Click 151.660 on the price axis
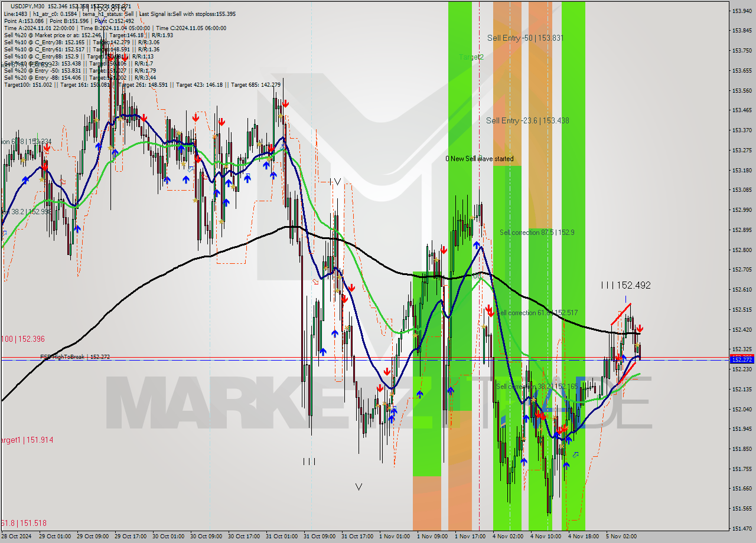The image size is (756, 543). coord(742,489)
